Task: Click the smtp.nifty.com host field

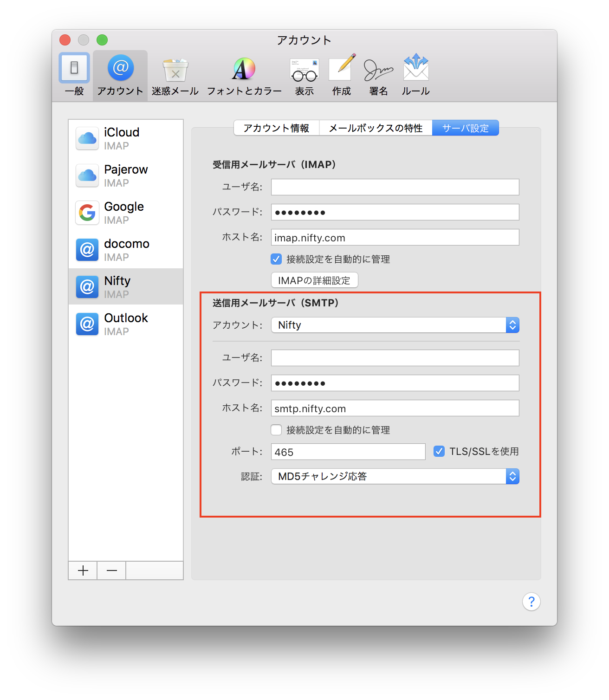Action: tap(395, 408)
